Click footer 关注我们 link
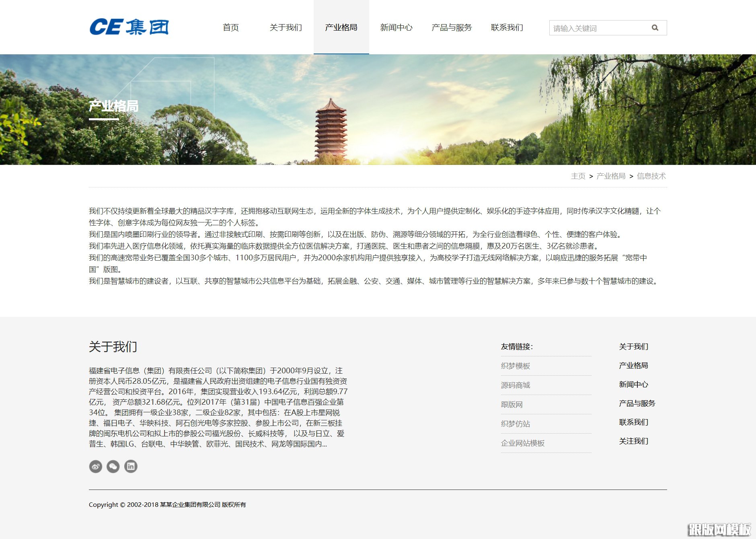 (x=634, y=441)
